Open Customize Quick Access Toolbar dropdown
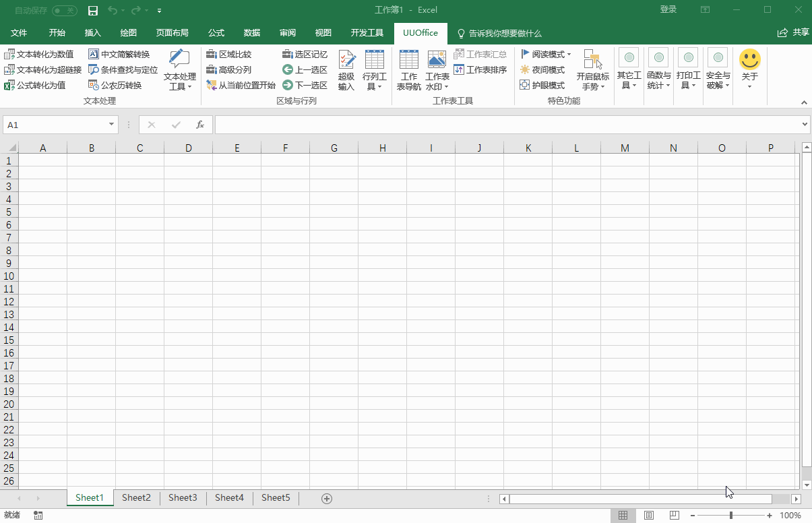The image size is (812, 523). point(159,11)
